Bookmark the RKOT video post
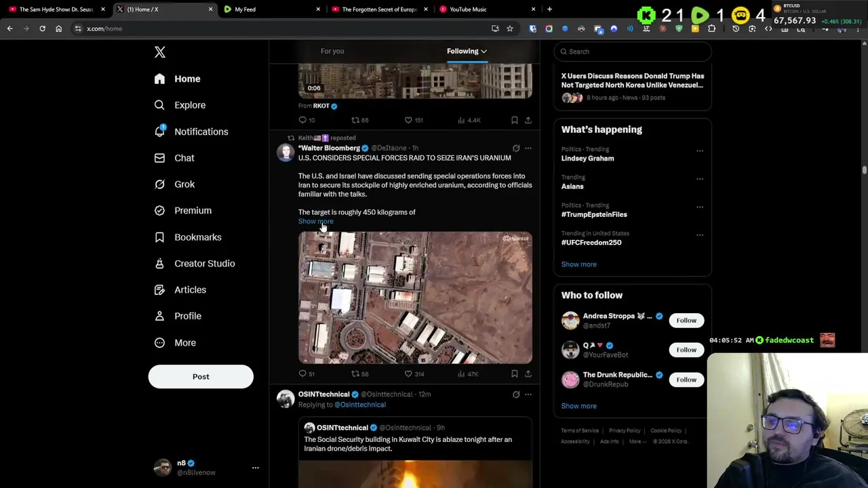The height and width of the screenshot is (488, 868). pyautogui.click(x=515, y=120)
